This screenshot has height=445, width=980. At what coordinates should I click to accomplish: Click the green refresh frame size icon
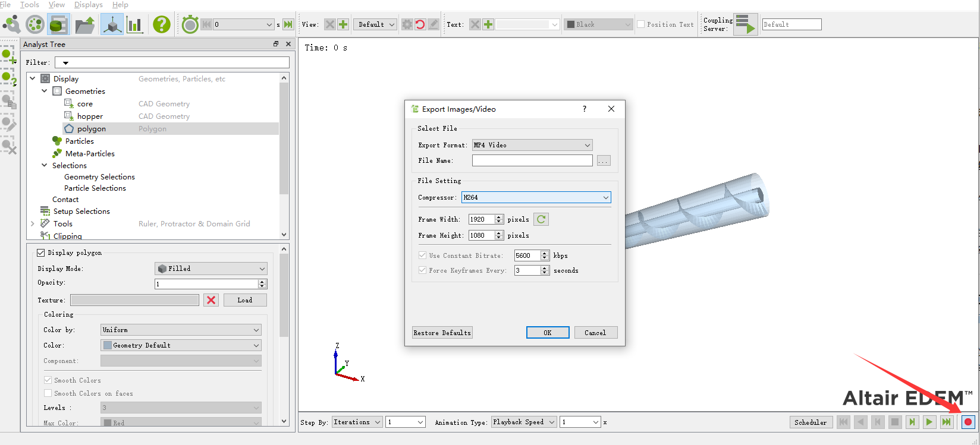pos(541,219)
